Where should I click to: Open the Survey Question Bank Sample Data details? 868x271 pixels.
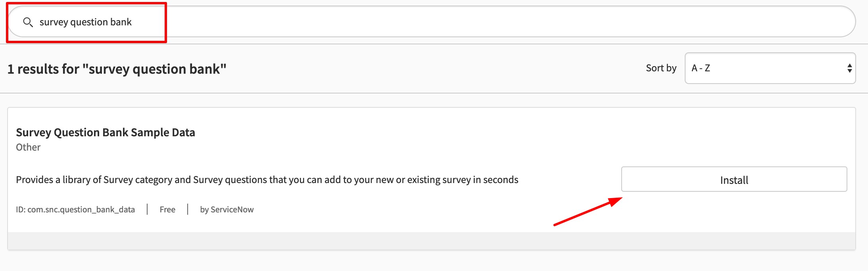106,132
